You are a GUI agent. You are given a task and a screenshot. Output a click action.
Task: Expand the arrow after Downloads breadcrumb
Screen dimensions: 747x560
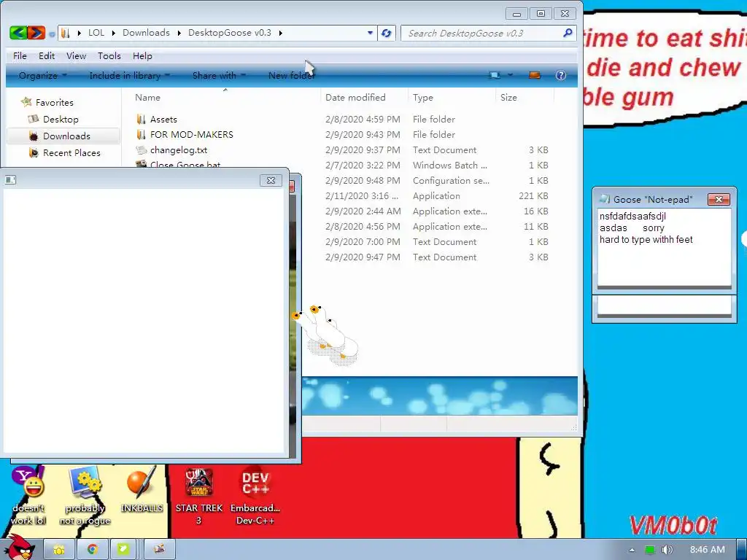pyautogui.click(x=179, y=33)
